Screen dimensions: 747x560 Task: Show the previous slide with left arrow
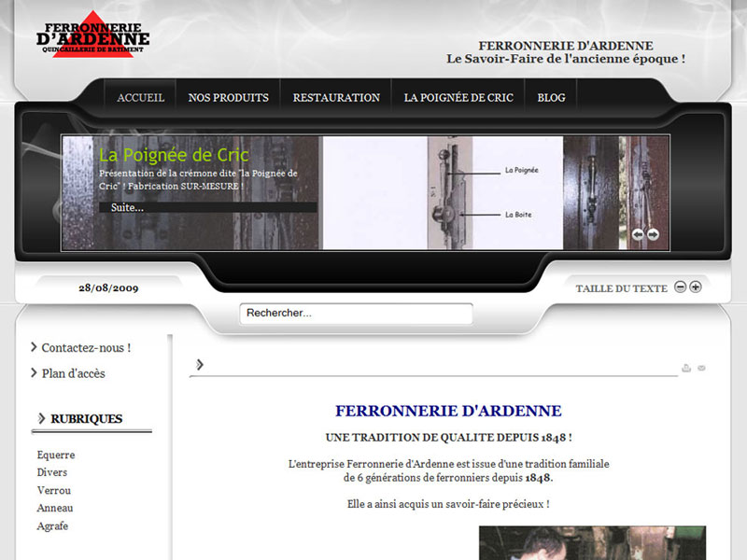(x=638, y=234)
